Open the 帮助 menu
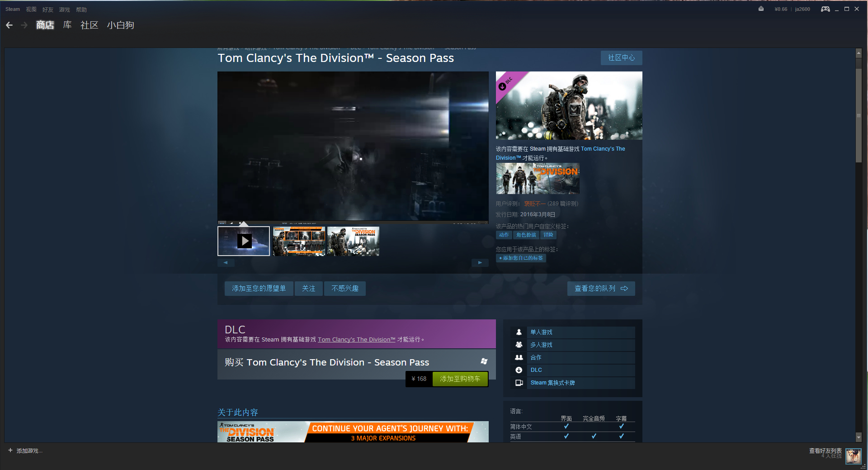 pyautogui.click(x=81, y=9)
